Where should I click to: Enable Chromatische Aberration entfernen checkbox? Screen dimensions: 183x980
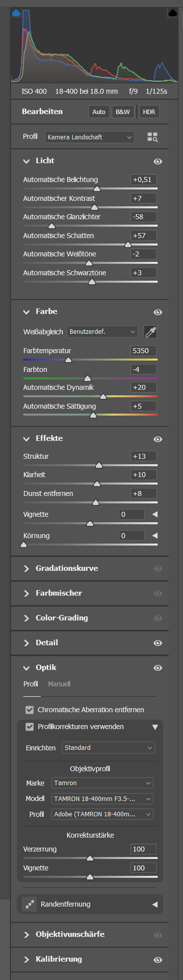click(x=30, y=710)
